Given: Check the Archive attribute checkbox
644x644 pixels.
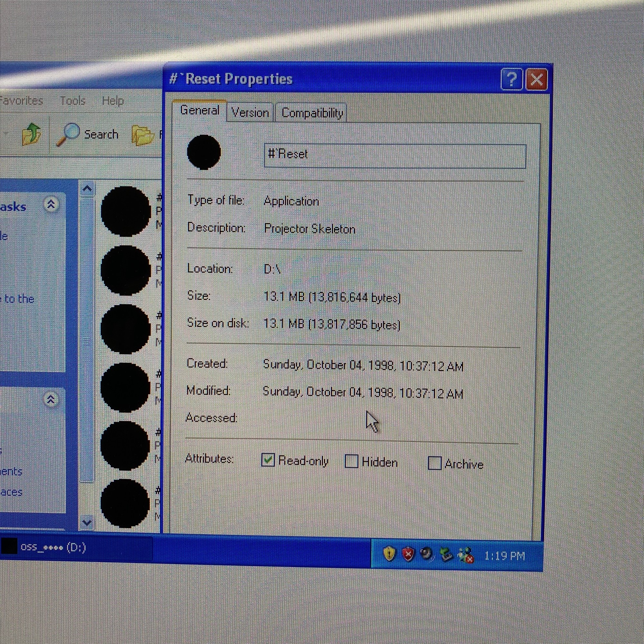Looking at the screenshot, I should click(434, 463).
